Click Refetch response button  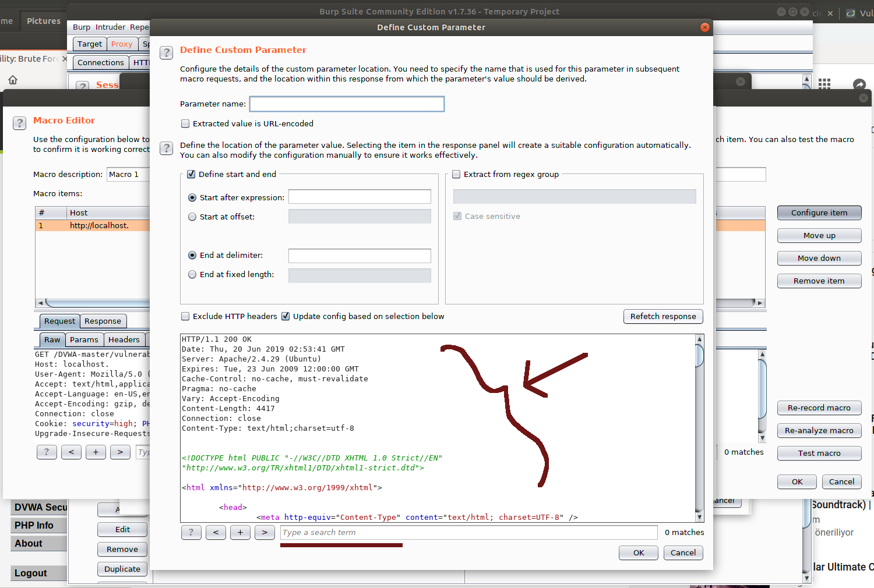pyautogui.click(x=663, y=316)
